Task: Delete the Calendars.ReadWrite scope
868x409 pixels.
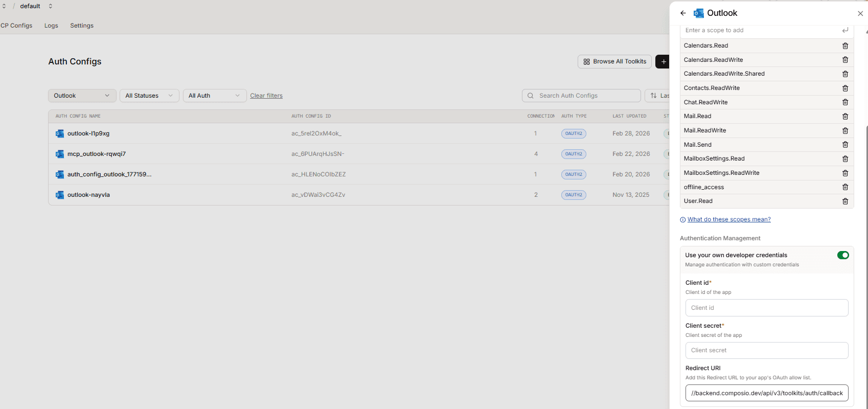Action: pos(845,60)
